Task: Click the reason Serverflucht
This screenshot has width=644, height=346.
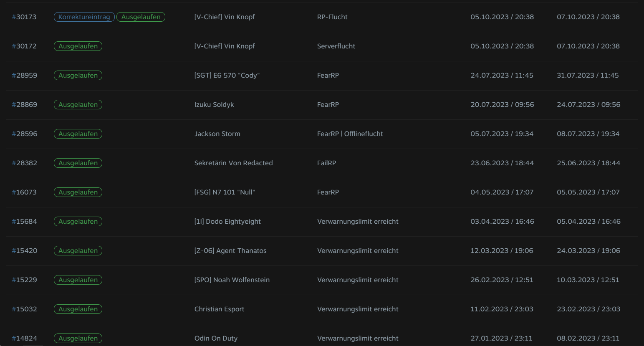Action: pyautogui.click(x=336, y=46)
